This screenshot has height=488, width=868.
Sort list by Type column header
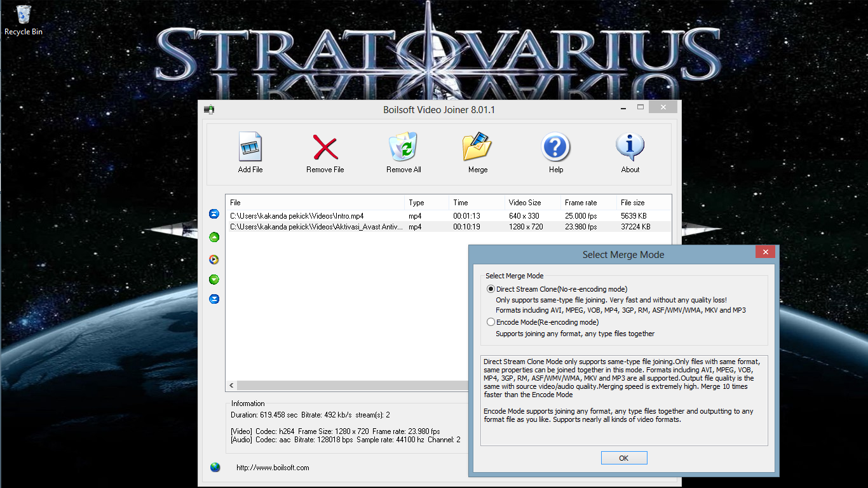[426, 202]
